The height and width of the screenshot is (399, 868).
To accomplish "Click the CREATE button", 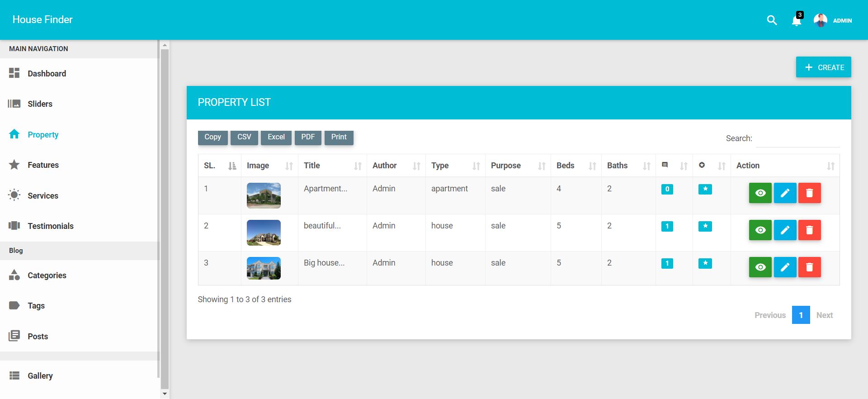I will [823, 67].
